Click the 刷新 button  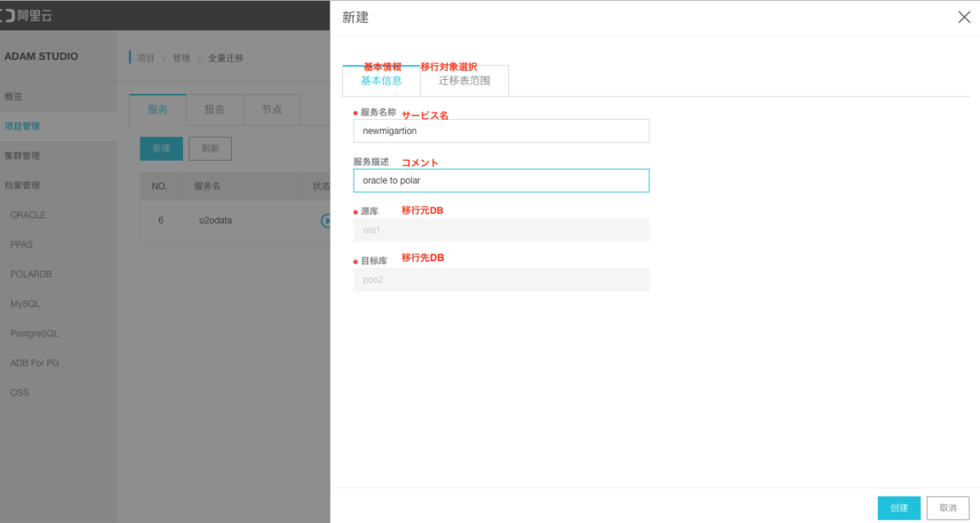tap(210, 148)
